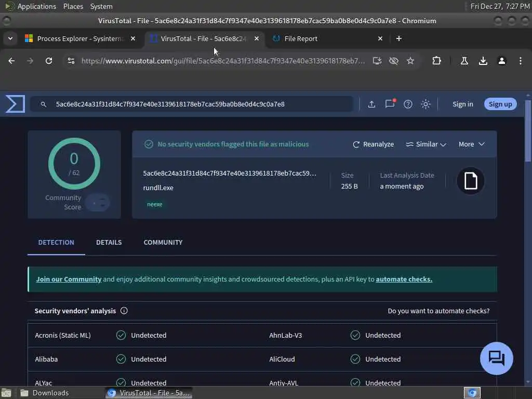Click the VirusTotal logo icon

coord(15,104)
